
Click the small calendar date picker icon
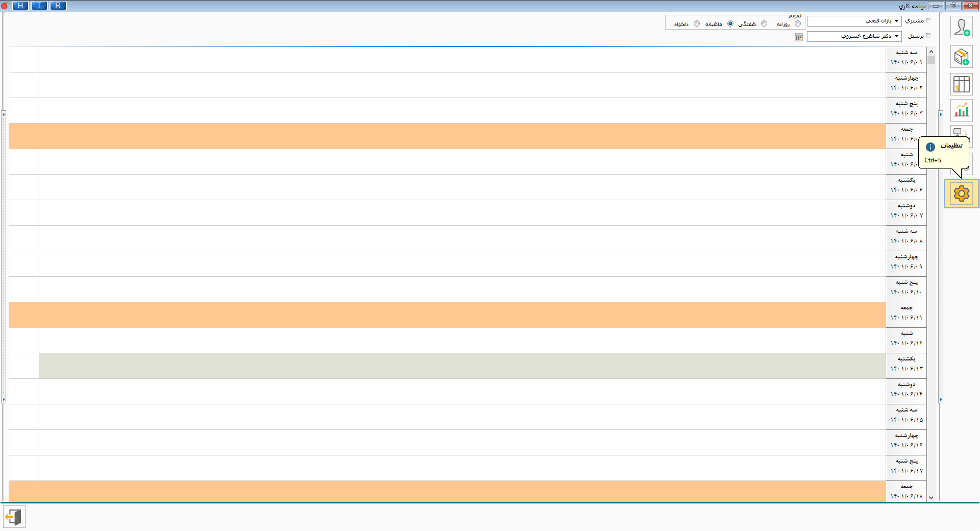tap(799, 37)
